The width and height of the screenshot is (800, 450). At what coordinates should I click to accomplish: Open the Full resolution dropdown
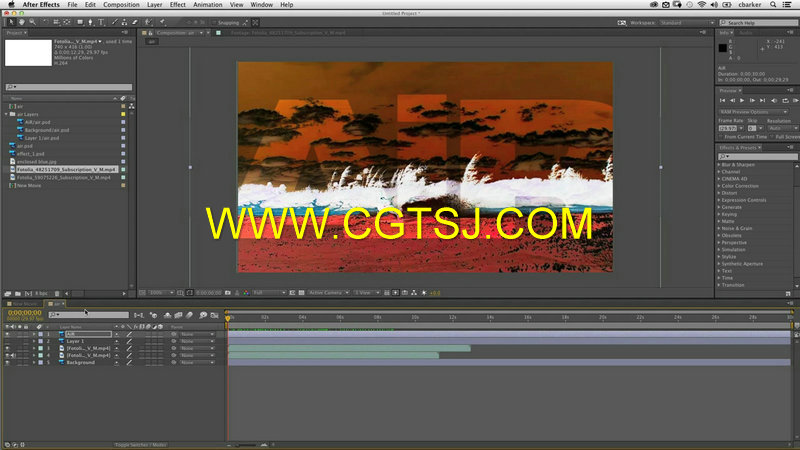[269, 293]
